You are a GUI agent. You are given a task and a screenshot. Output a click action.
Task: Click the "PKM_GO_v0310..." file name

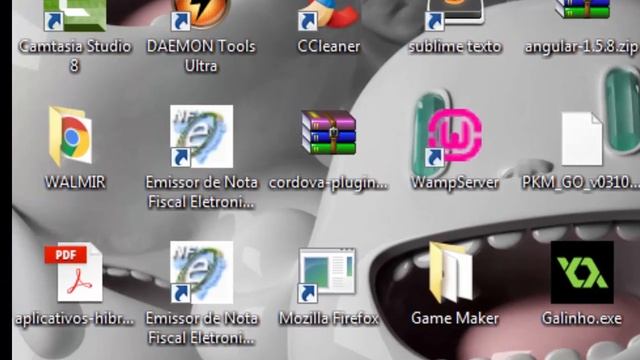pyautogui.click(x=581, y=183)
